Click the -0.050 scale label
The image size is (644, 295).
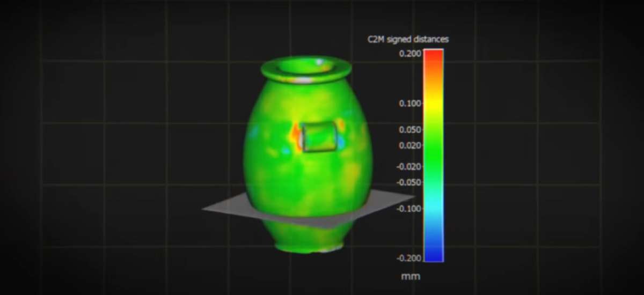(408, 182)
